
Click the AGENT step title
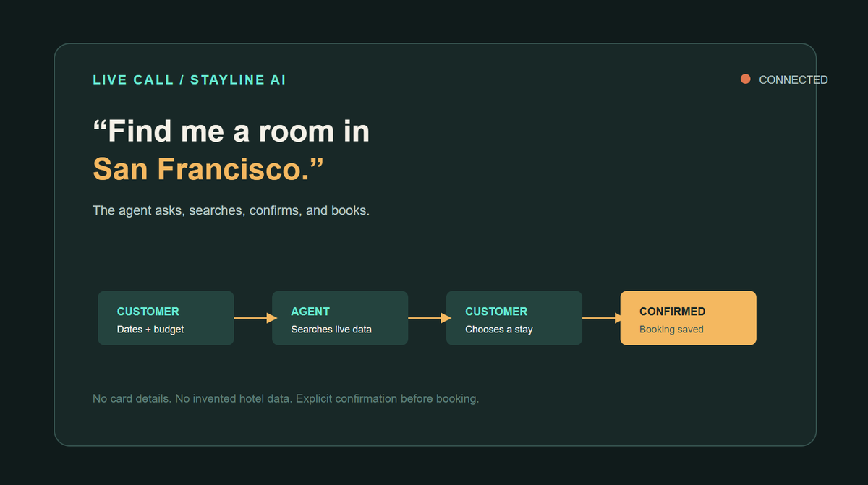[310, 312]
